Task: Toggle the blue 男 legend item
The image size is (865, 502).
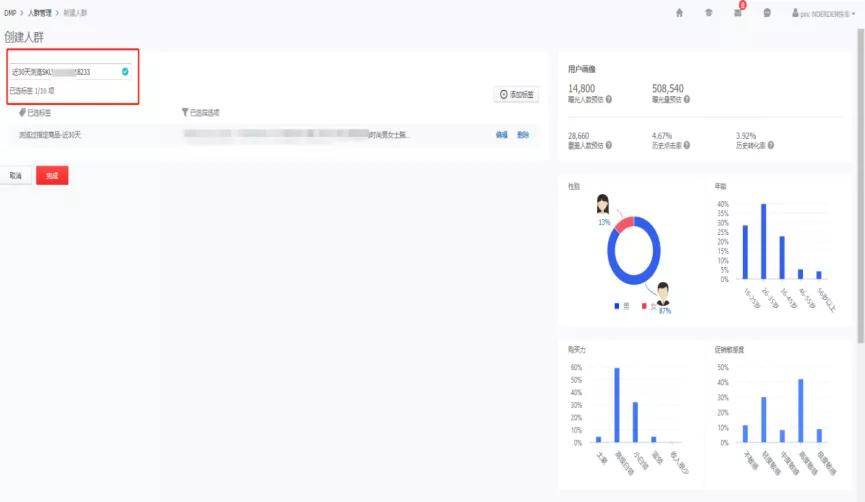Action: tap(622, 306)
